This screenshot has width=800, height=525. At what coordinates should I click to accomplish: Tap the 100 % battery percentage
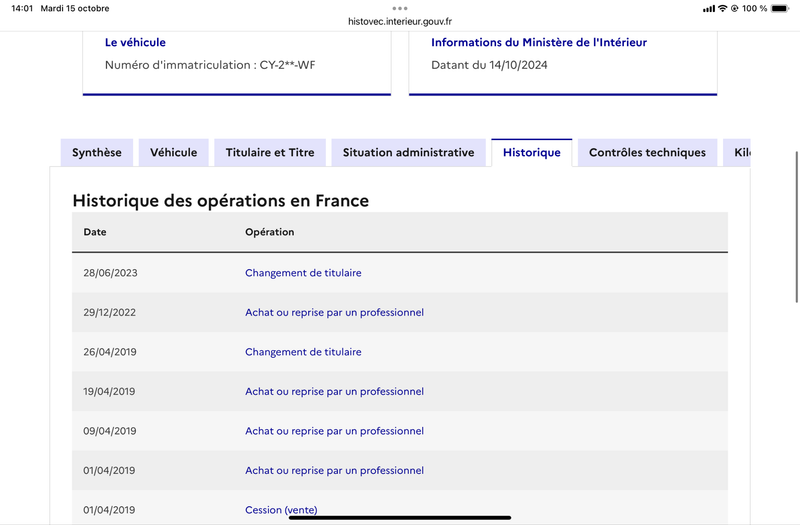point(755,8)
